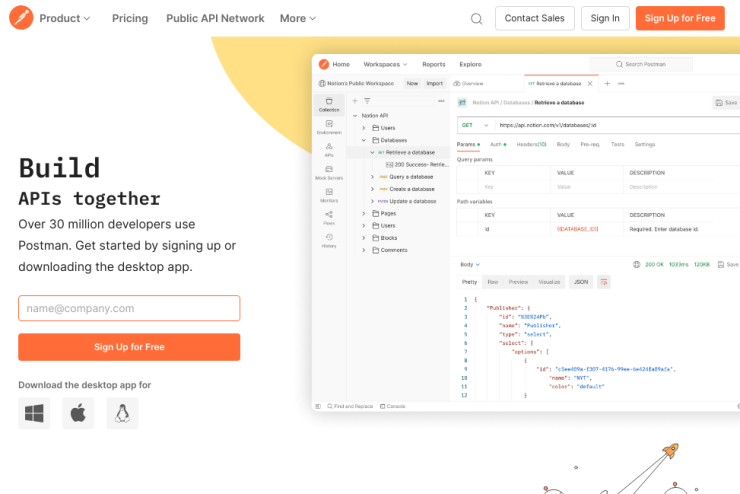The image size is (740, 494).
Task: Open the GET method dropdown
Action: pyautogui.click(x=476, y=125)
